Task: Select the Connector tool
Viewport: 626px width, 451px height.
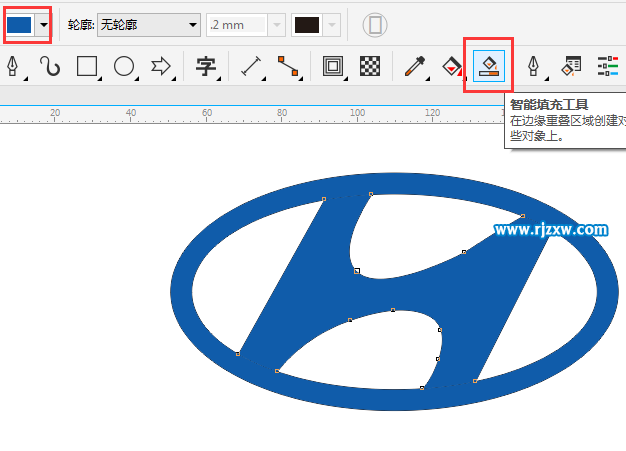Action: [288, 66]
